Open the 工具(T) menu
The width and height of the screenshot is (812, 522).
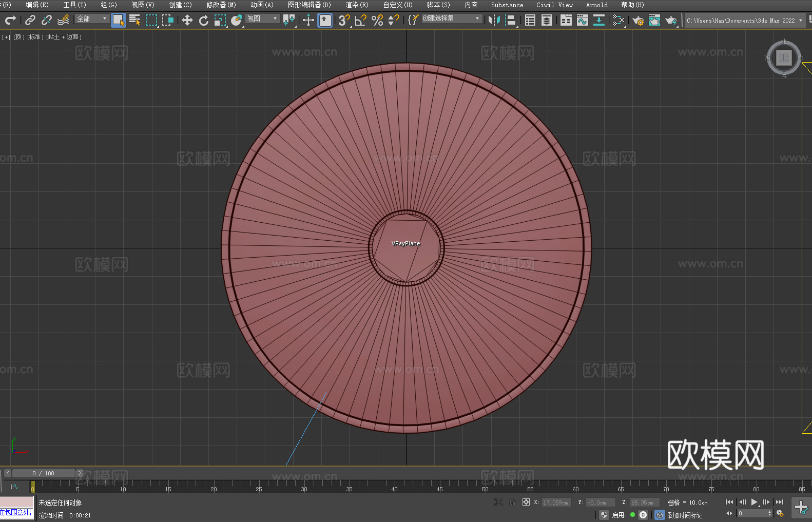[x=75, y=5]
